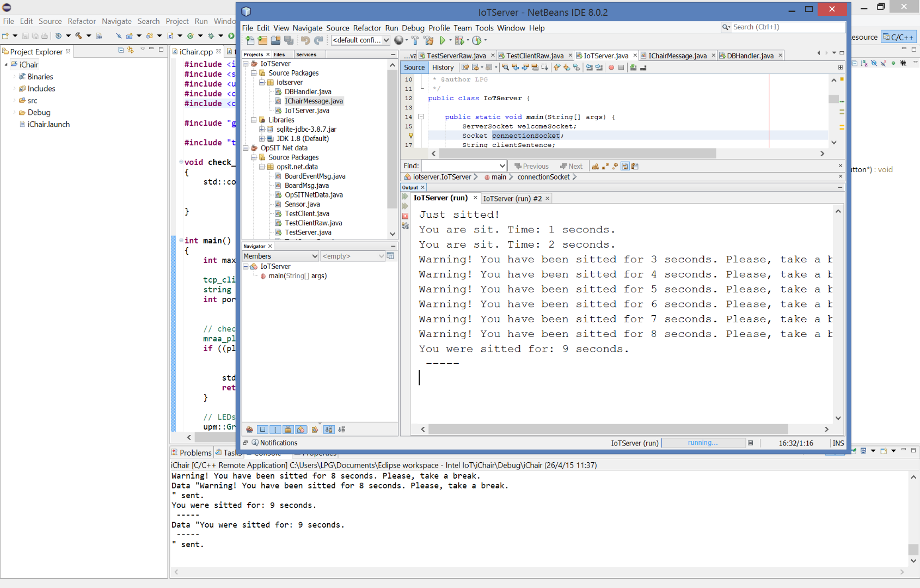
Task: Toggle Show Inherited Members in Navigator
Action: [x=250, y=430]
